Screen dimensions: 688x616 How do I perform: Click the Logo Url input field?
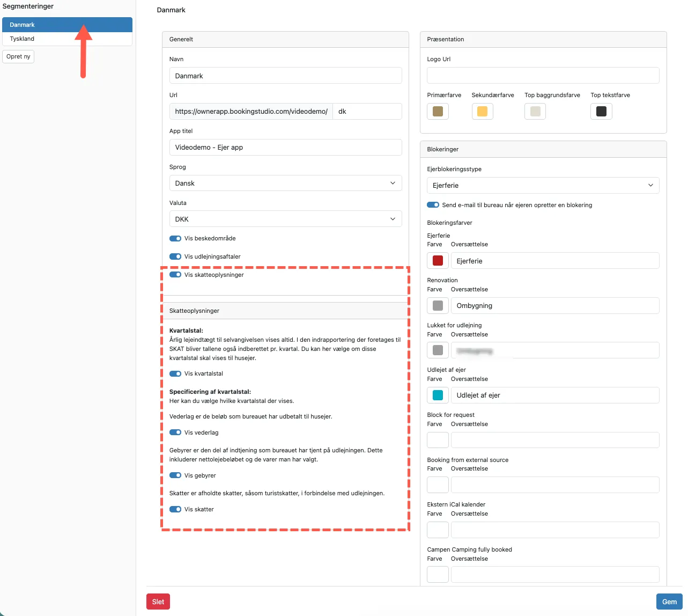pos(543,75)
